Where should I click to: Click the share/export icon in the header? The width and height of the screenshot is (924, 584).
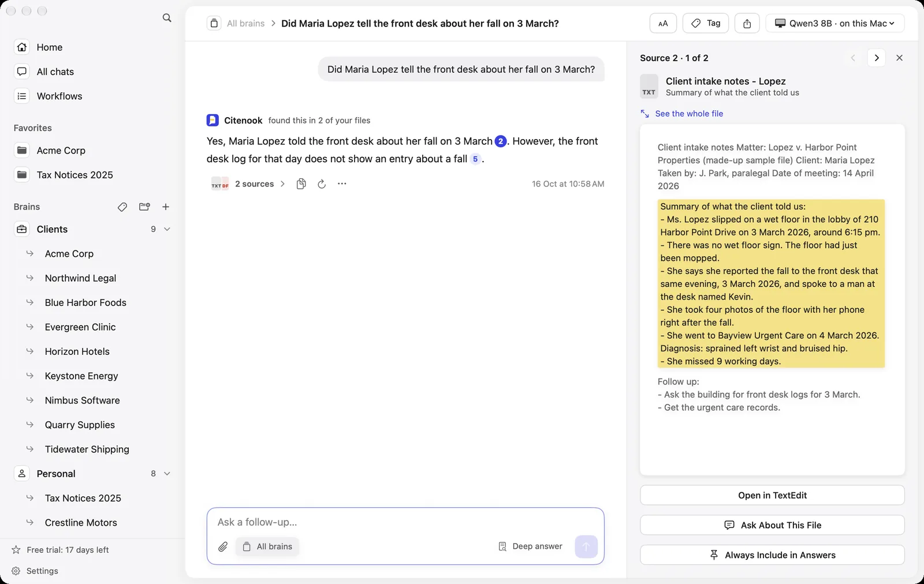click(x=747, y=24)
